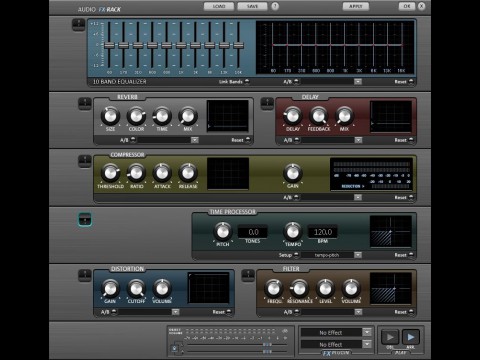Play the signal with effects
The width and height of the screenshot is (480, 360).
(x=411, y=337)
